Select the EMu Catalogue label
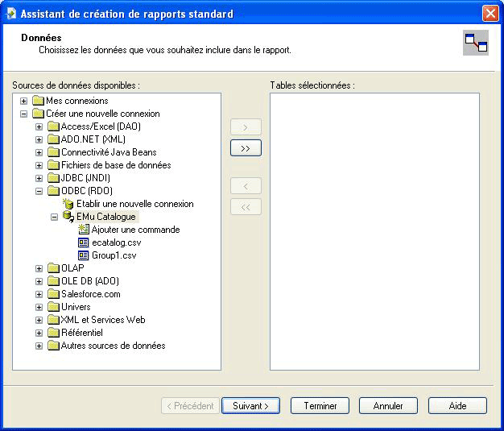The height and width of the screenshot is (431, 504). pos(106,217)
